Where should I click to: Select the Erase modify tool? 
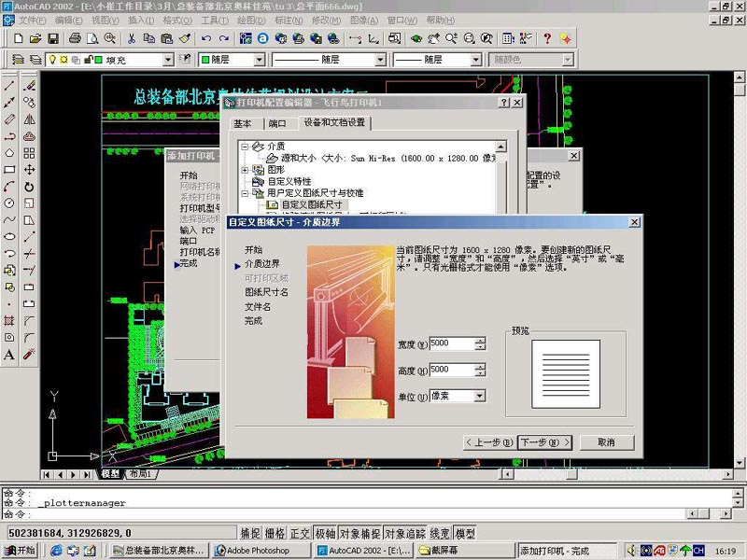click(x=29, y=86)
